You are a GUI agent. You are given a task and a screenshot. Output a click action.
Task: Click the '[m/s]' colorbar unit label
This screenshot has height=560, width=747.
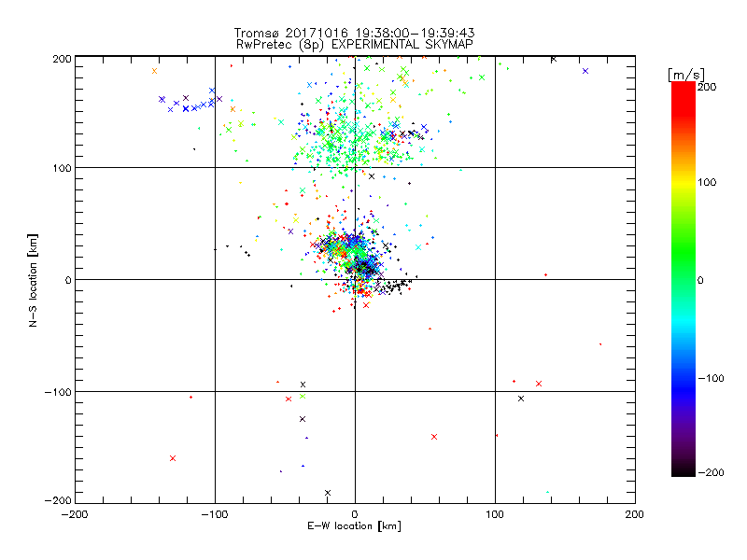[x=686, y=75]
